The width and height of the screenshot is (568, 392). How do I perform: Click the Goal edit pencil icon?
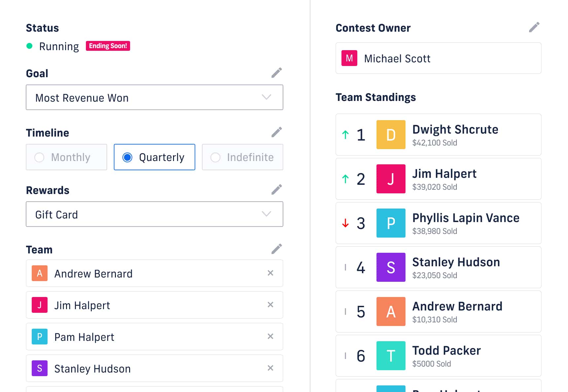click(x=276, y=73)
